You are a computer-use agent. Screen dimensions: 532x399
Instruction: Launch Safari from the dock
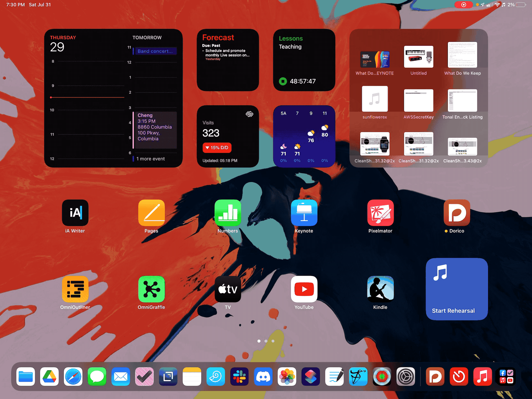tap(73, 377)
